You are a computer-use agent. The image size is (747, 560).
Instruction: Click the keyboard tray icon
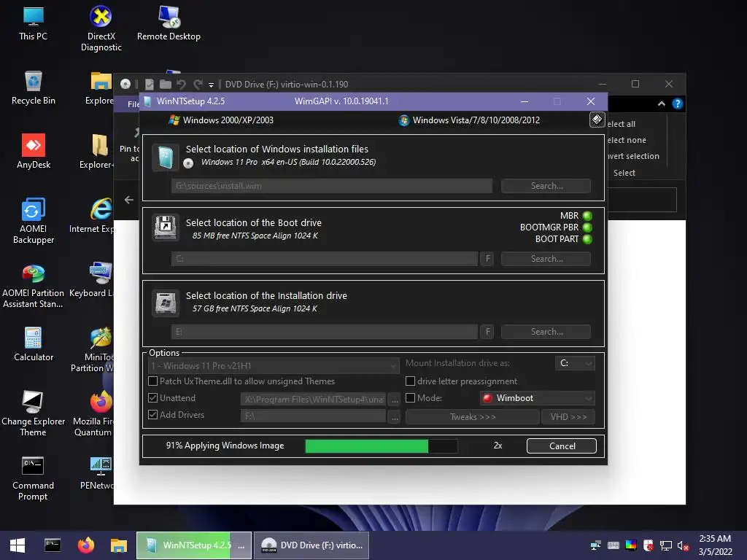[x=614, y=545]
